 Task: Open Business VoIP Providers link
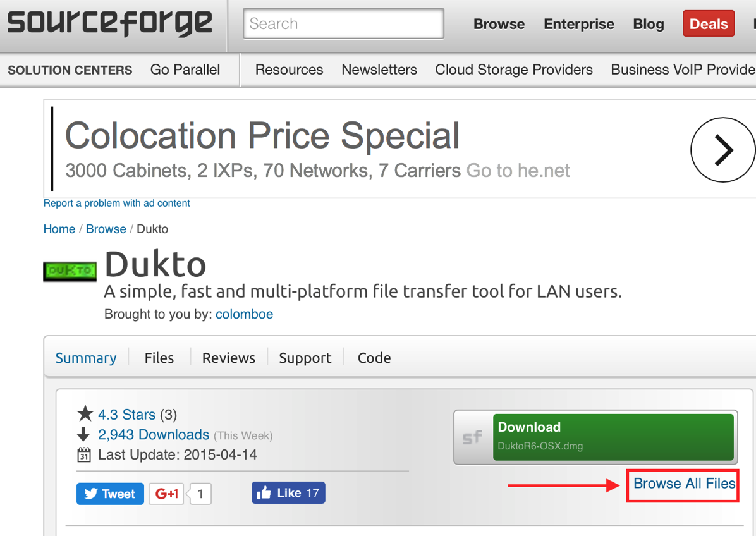683,70
